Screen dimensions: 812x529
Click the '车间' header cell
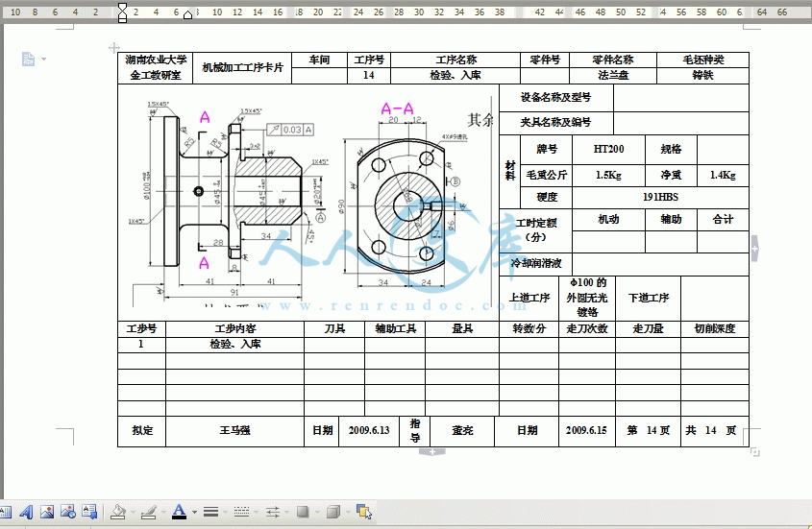tap(319, 60)
